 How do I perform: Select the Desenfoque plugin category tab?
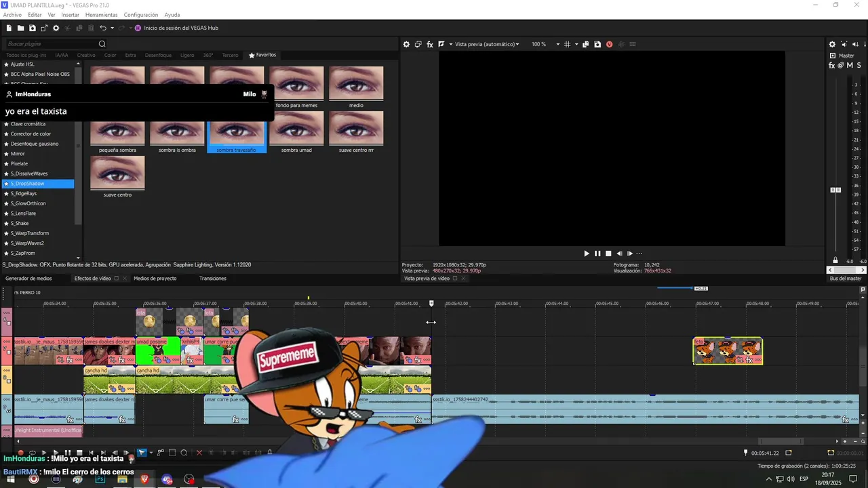(x=158, y=55)
